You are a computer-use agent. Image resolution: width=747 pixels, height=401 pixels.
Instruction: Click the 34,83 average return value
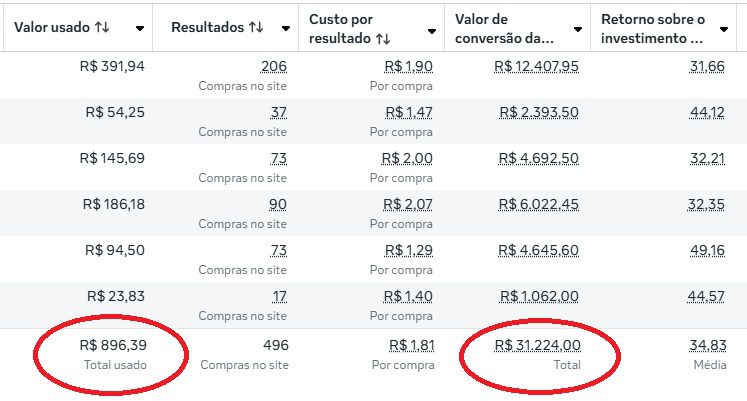pyautogui.click(x=706, y=346)
